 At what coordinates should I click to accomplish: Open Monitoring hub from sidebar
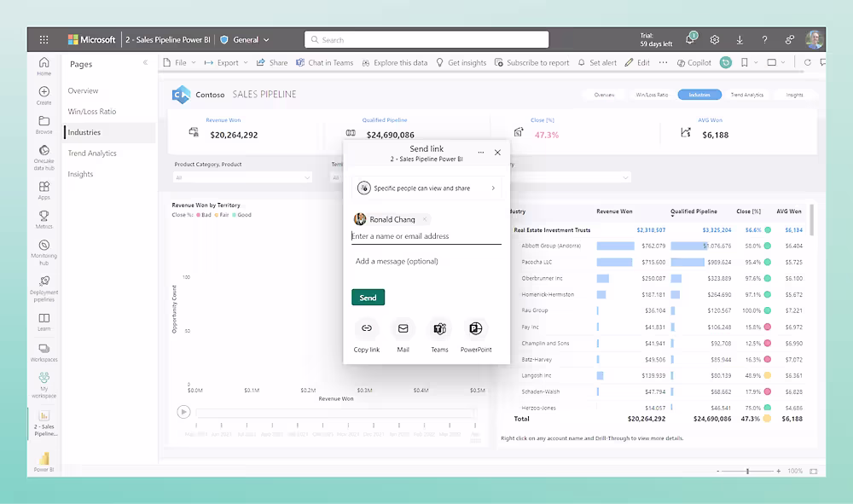tap(44, 250)
